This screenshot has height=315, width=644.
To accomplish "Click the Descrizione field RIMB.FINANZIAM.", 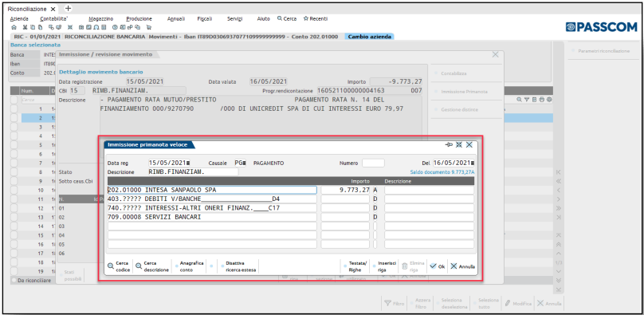I will pos(193,171).
